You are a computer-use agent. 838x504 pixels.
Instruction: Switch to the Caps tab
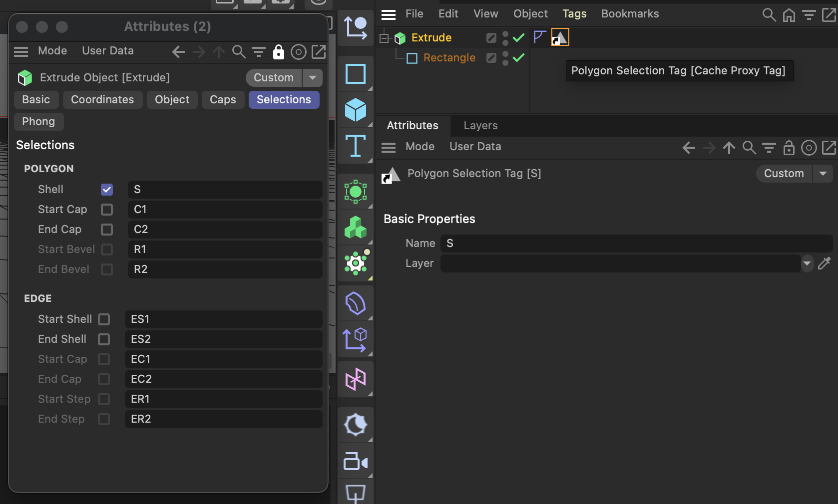(223, 100)
